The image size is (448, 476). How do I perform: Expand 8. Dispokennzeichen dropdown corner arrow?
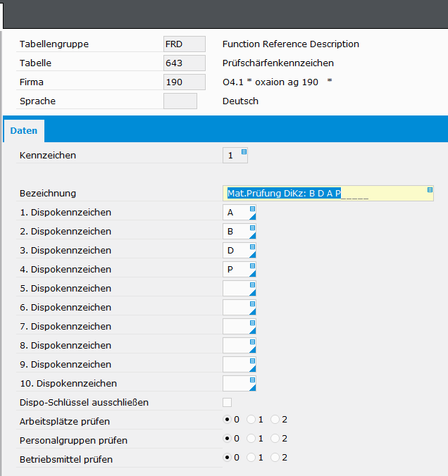click(253, 350)
